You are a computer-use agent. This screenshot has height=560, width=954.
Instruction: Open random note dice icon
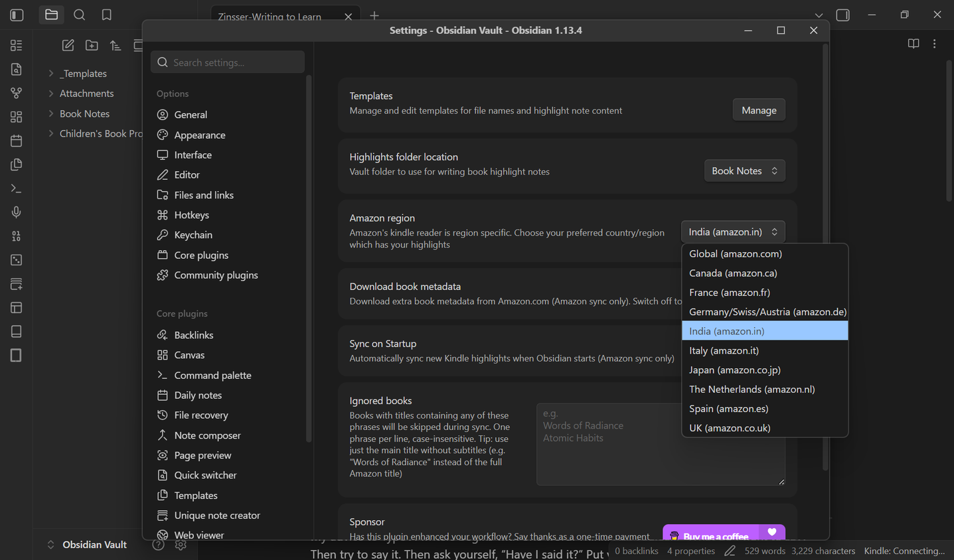point(17,260)
